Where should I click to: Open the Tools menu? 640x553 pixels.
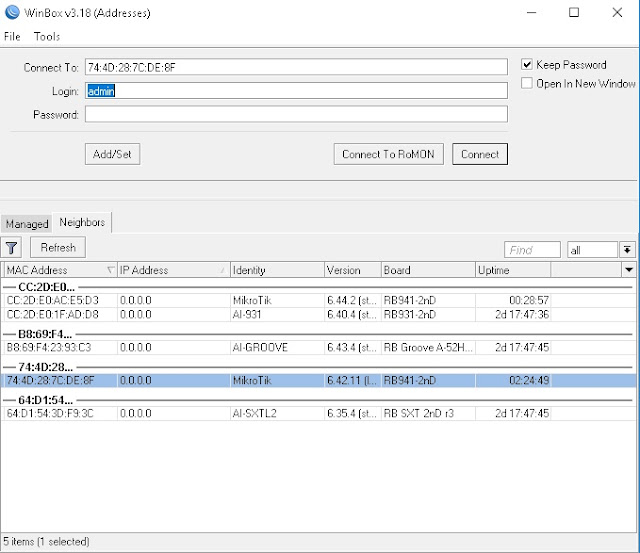47,36
